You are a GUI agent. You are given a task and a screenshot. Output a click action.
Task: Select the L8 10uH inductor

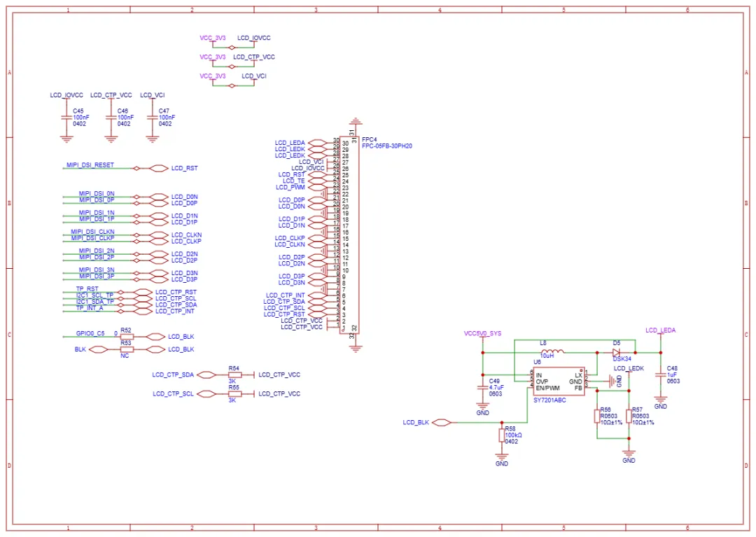[551, 352]
